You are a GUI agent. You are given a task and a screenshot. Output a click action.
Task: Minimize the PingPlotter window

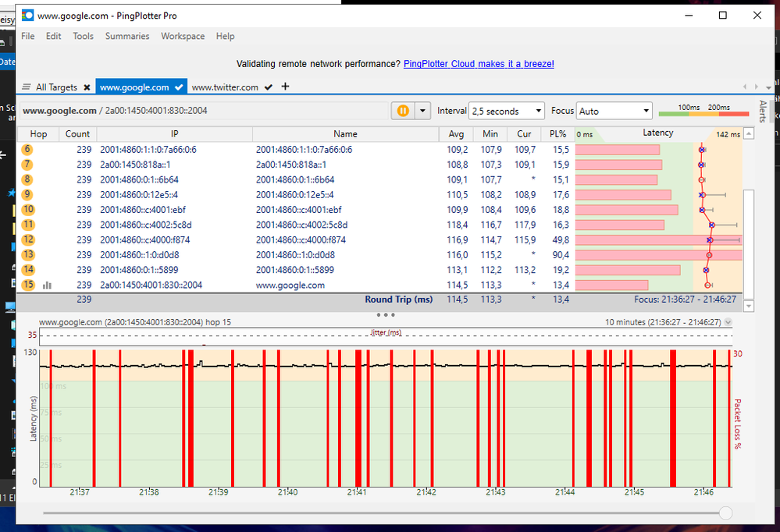(689, 16)
